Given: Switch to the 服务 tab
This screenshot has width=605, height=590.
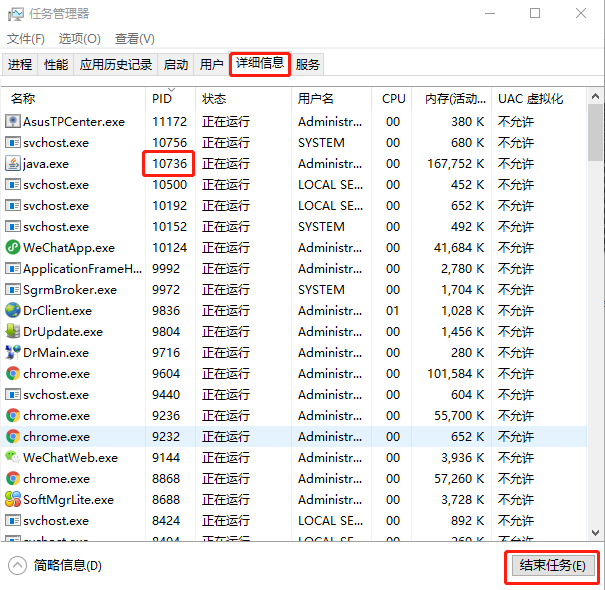Looking at the screenshot, I should (x=308, y=64).
